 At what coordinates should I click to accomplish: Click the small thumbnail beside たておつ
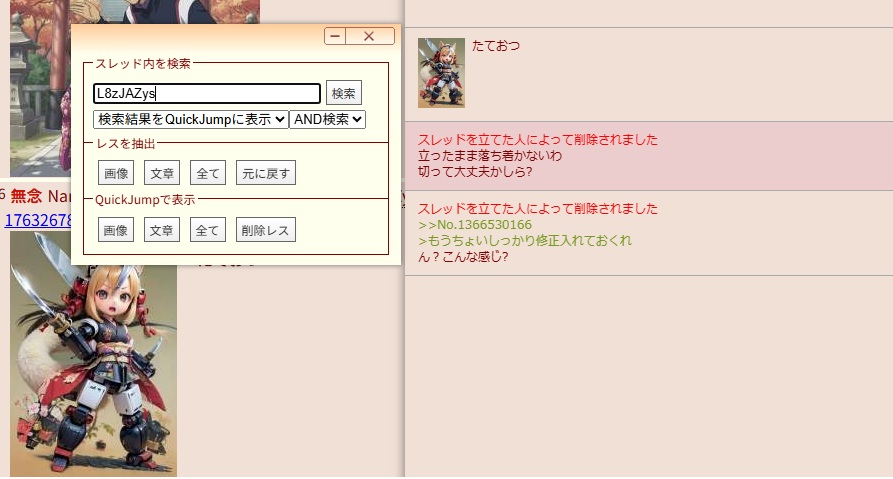click(x=441, y=73)
